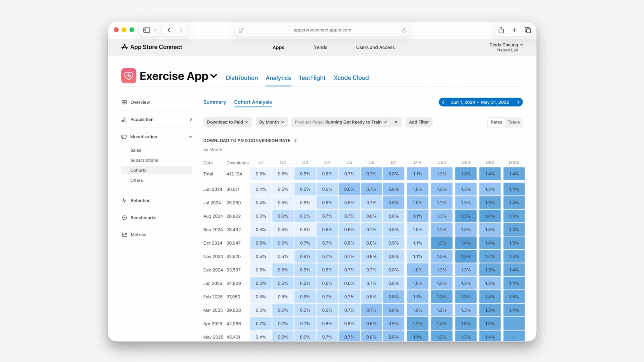
Task: Switch view to Rates
Action: pyautogui.click(x=496, y=122)
